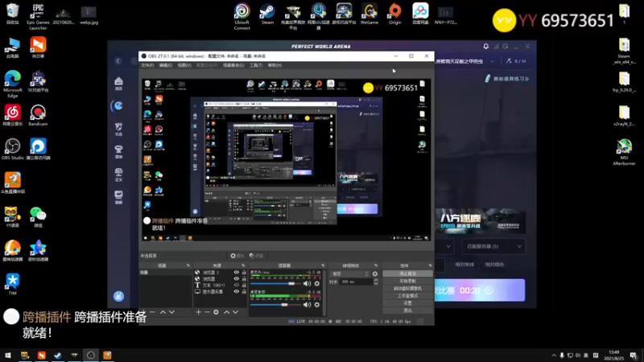The width and height of the screenshot is (644, 362).
Task: Mute the 麦克风/Aux audio channel
Action: 307,284
